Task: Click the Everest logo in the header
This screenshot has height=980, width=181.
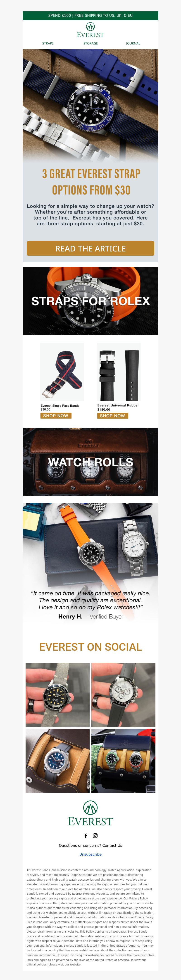Action: point(90,30)
